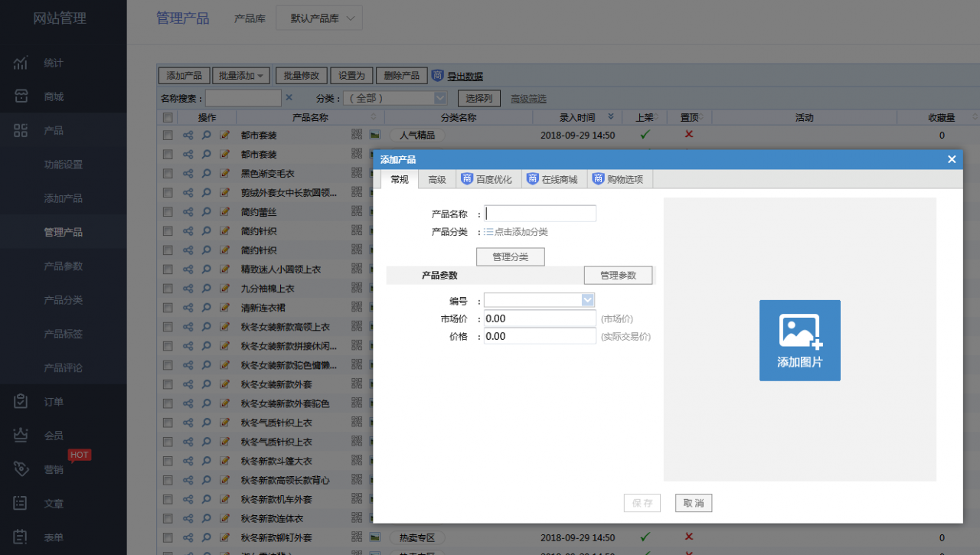
Task: Click the 产品名称 column sort arrows
Action: [374, 117]
